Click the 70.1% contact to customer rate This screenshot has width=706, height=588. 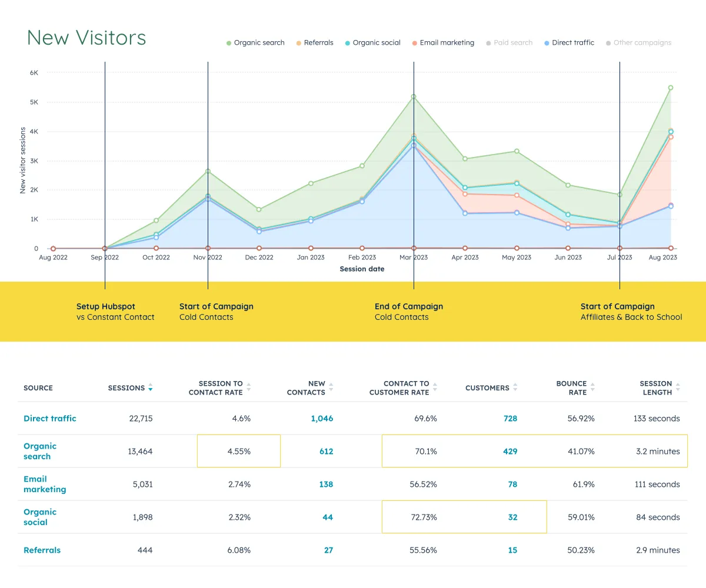click(425, 452)
